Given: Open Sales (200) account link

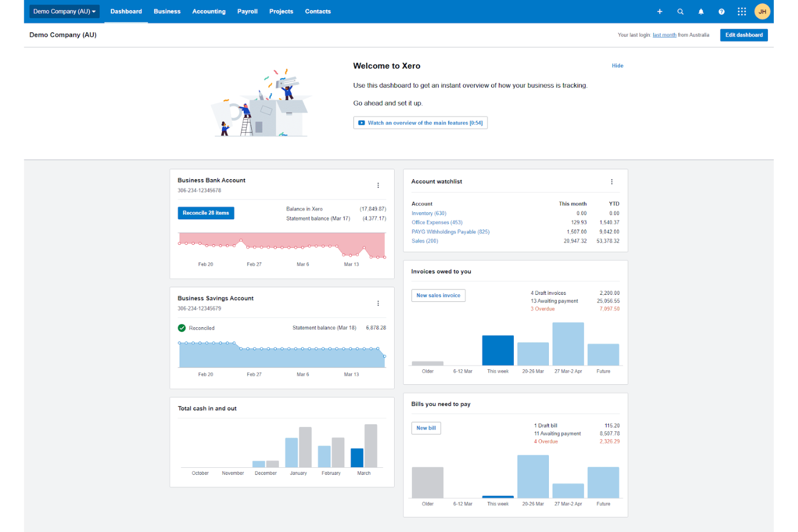Looking at the screenshot, I should pos(425,241).
